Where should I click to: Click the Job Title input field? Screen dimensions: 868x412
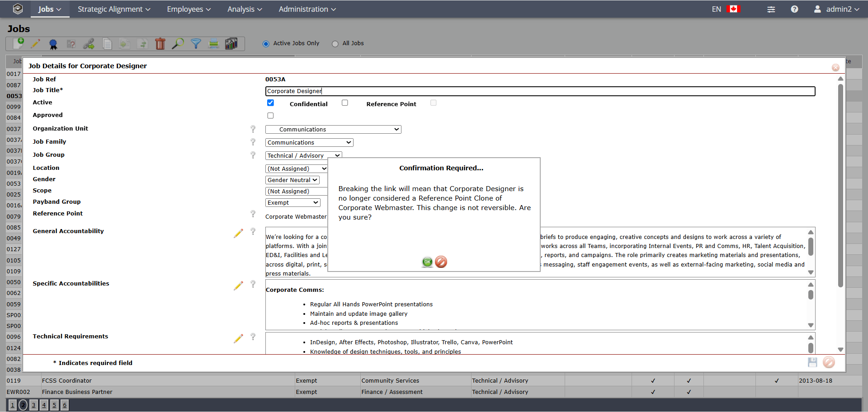pyautogui.click(x=540, y=91)
